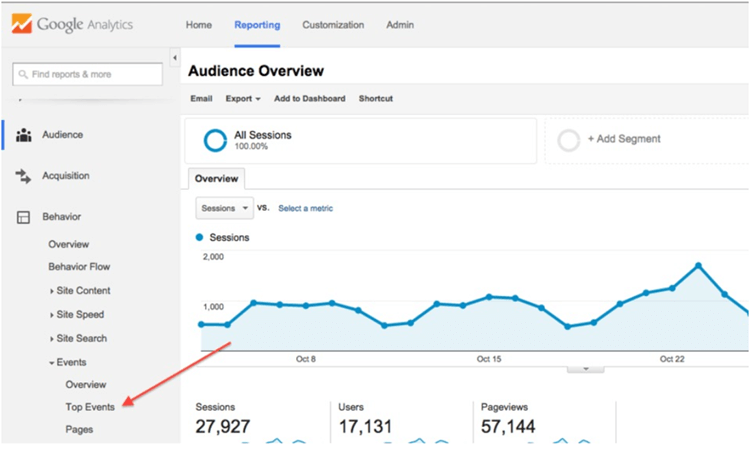Click + Add Segment
This screenshot has height=455, width=750.
coord(624,139)
